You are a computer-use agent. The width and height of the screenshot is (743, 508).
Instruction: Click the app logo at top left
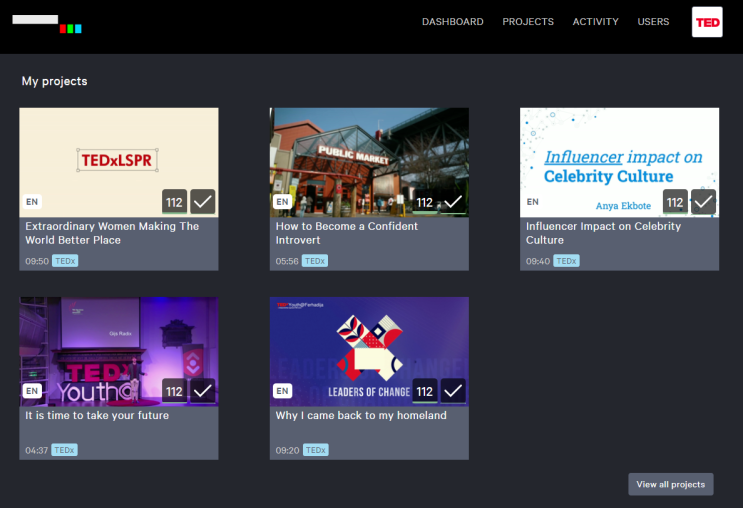pyautogui.click(x=47, y=24)
